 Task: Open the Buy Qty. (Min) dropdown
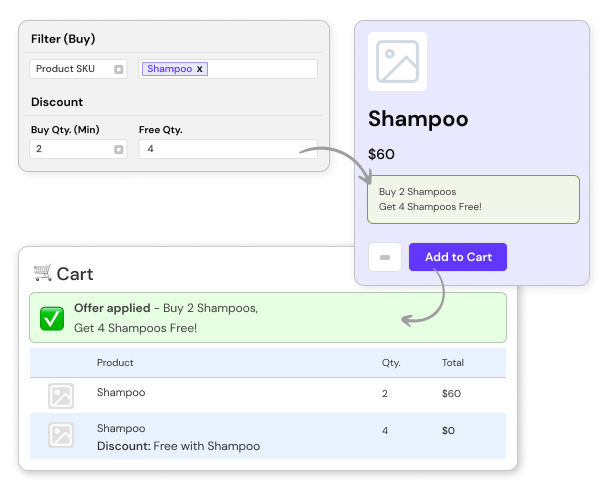tap(118, 149)
